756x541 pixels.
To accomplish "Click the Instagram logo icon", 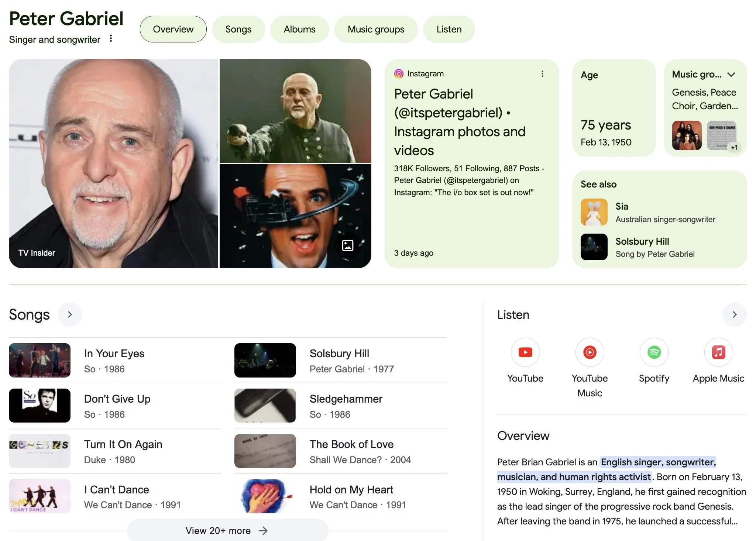I will click(399, 74).
